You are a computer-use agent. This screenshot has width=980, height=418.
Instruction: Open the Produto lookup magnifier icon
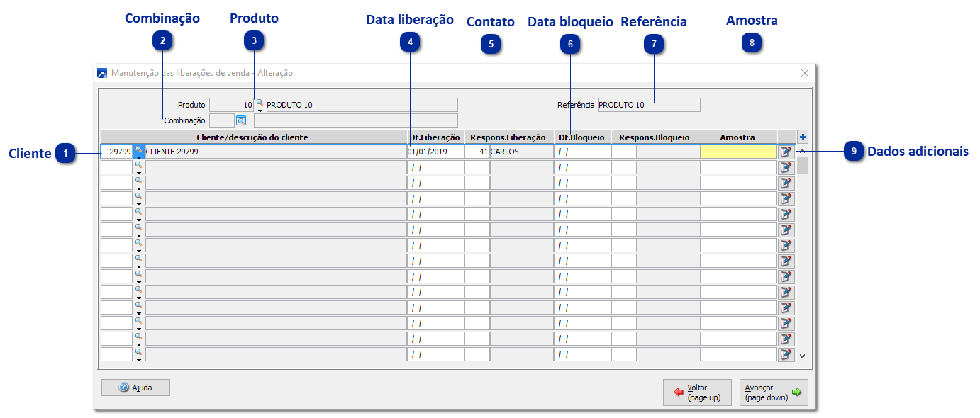coord(260,102)
